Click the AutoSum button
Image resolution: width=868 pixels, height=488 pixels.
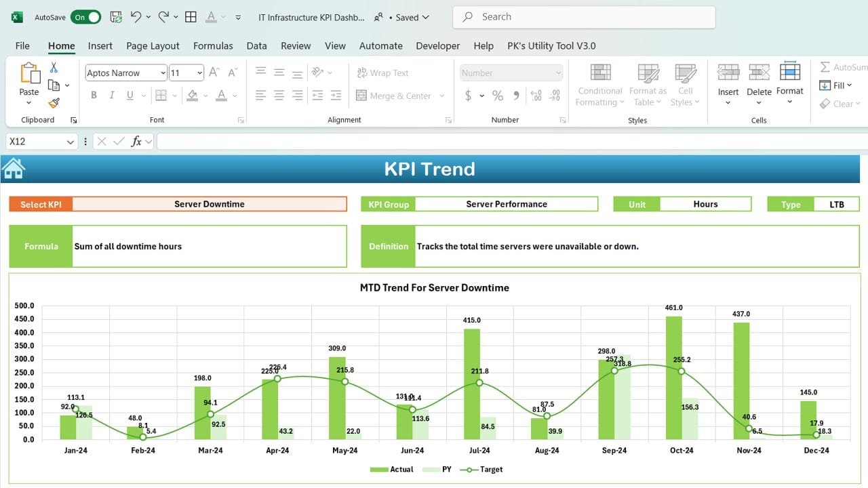pos(843,67)
